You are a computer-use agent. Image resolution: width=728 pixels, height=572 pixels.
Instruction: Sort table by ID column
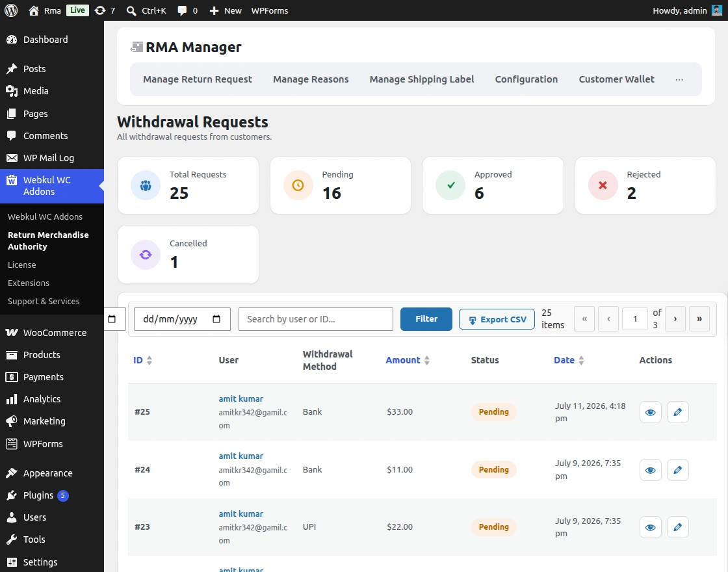coord(142,360)
